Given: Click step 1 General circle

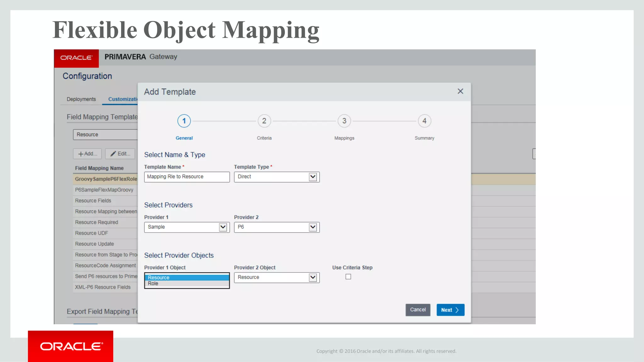Looking at the screenshot, I should [184, 121].
